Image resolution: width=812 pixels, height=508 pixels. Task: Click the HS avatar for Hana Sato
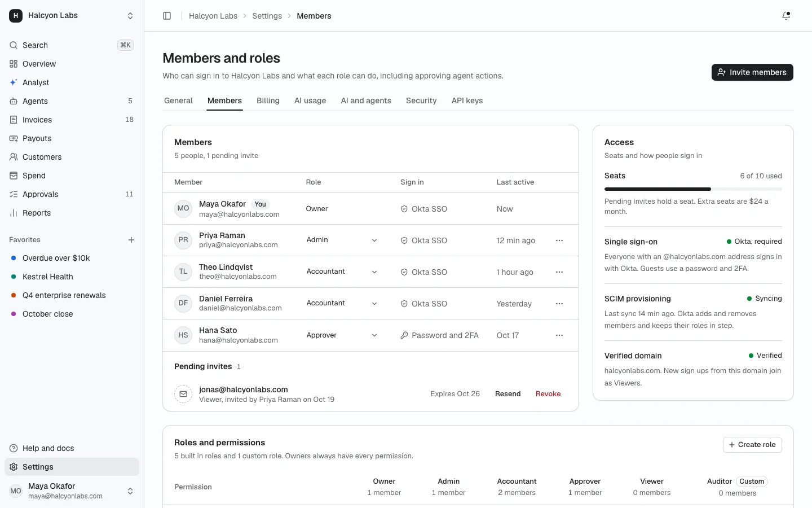[183, 335]
